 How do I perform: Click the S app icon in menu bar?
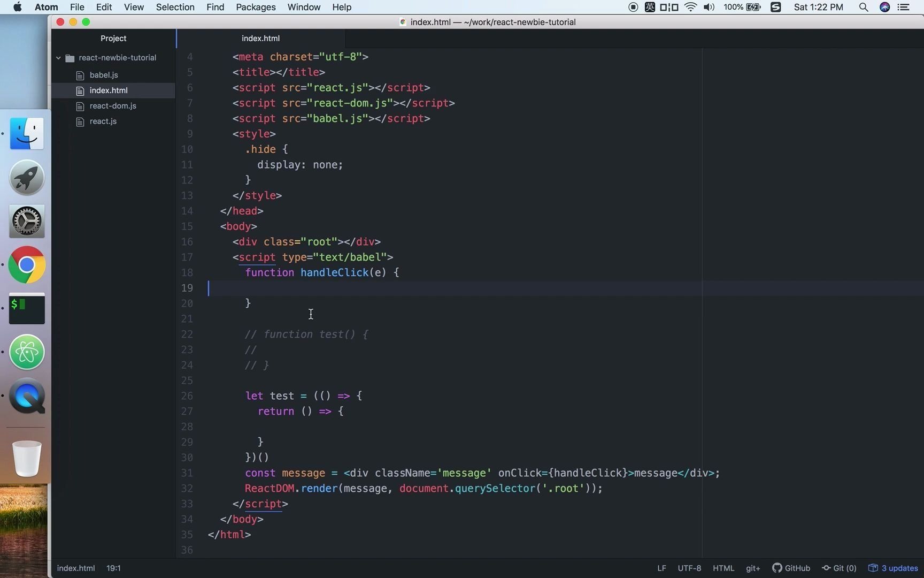tap(776, 7)
